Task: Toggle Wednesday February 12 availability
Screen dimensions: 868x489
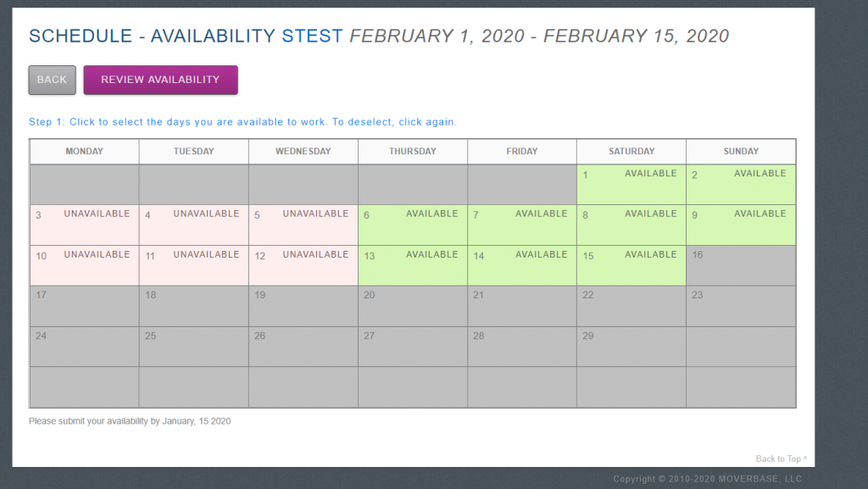Action: tap(303, 266)
